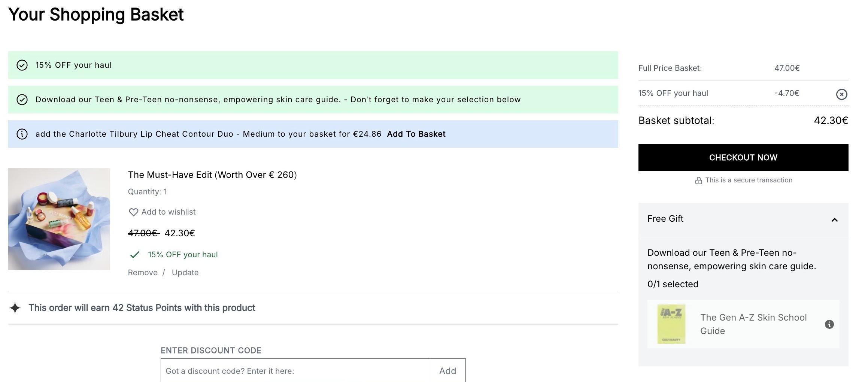This screenshot has height=382, width=868.
Task: Click Add To Basket for Lip Cheat Duo
Action: [416, 134]
